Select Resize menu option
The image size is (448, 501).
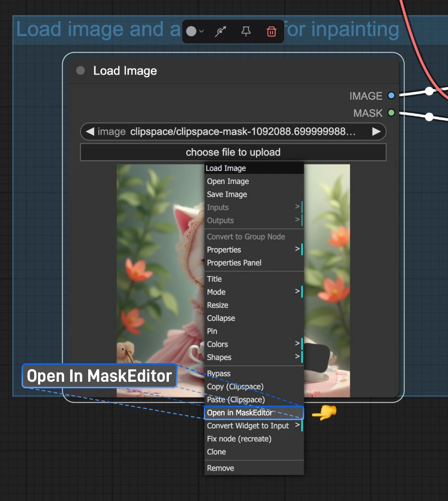tap(254, 305)
